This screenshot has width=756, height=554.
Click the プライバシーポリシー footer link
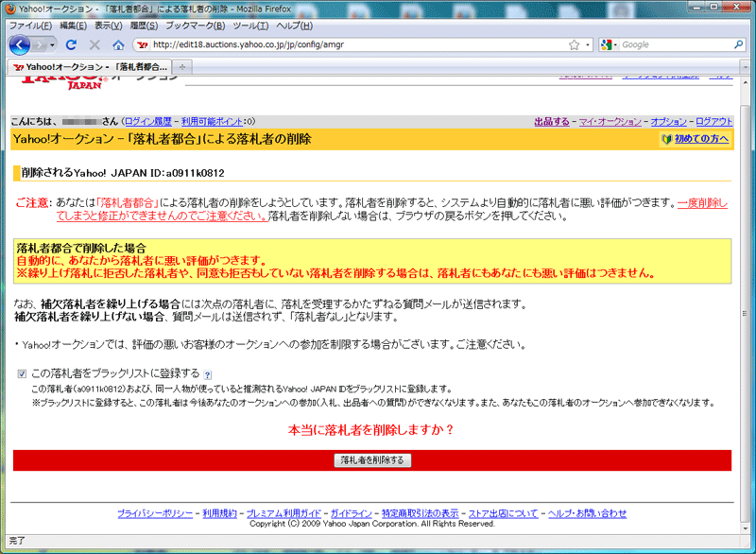(155, 513)
